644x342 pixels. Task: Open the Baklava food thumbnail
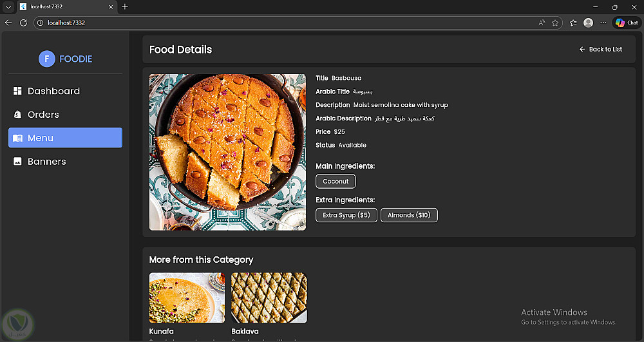coord(269,298)
